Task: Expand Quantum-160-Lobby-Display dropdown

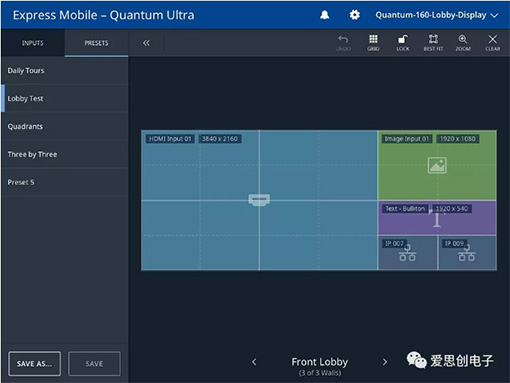Action: [437, 15]
